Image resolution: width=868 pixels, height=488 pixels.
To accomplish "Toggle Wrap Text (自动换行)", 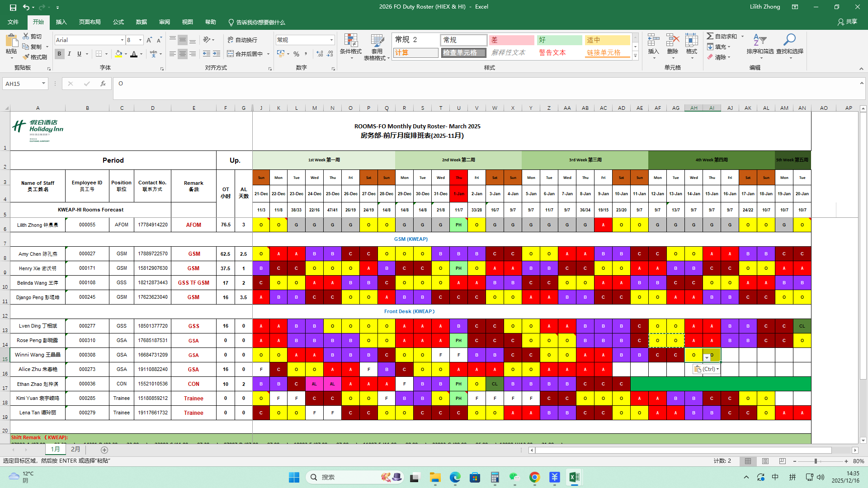I will pos(243,40).
